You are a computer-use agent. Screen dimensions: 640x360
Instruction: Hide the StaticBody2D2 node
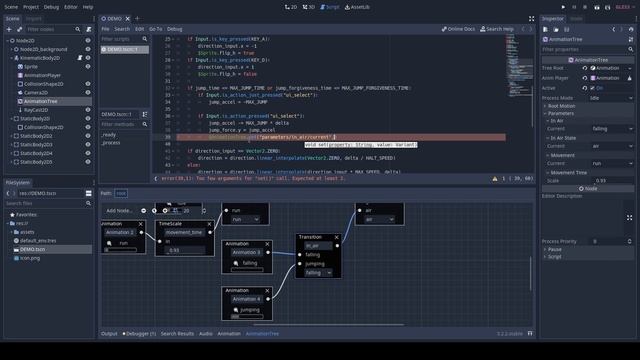click(x=88, y=136)
